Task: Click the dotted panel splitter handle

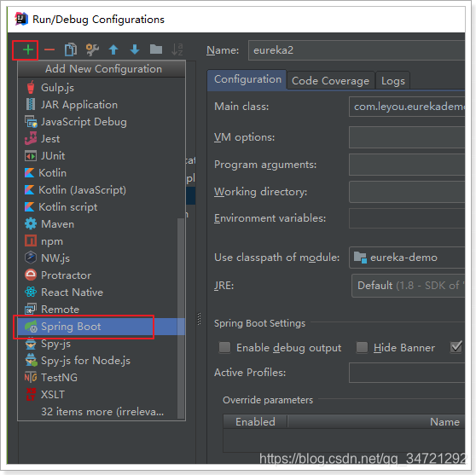Action: coord(199,319)
